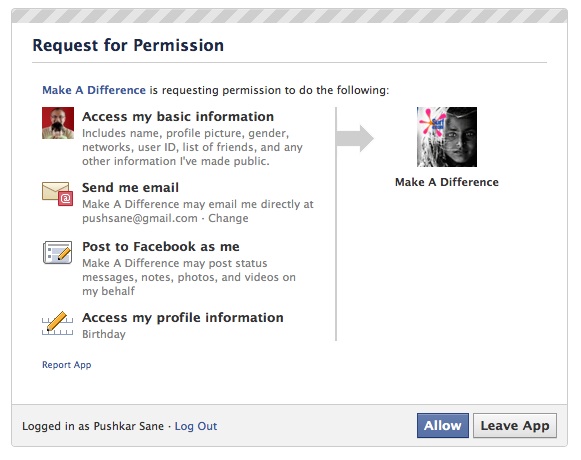Viewport: 581px width, 460px height.
Task: Click the email envelope icon
Action: (57, 193)
